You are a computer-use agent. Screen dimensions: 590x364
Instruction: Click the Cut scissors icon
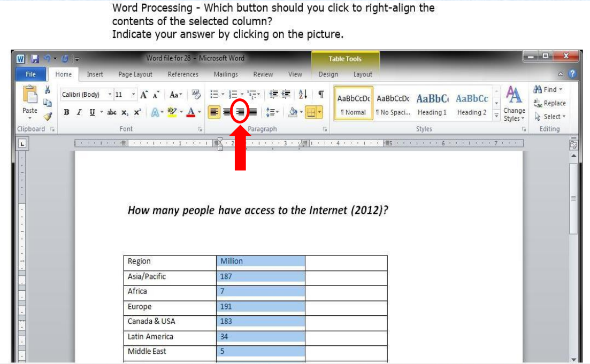48,89
